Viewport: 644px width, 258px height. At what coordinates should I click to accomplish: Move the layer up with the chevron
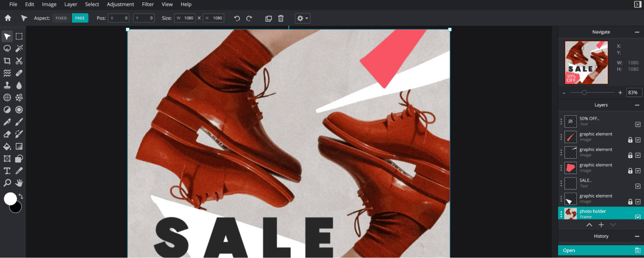589,225
